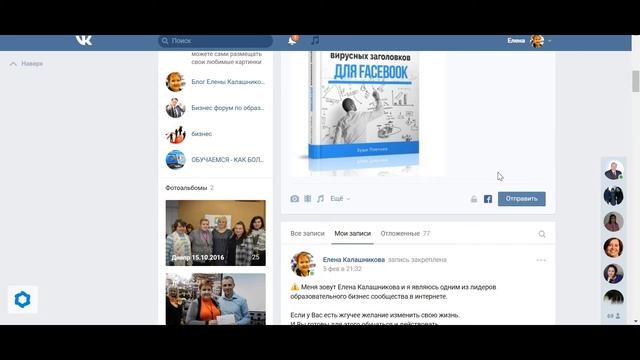Screen dimensions: 640x360
Task: Toggle the friends-only lock icon
Action: (474, 199)
